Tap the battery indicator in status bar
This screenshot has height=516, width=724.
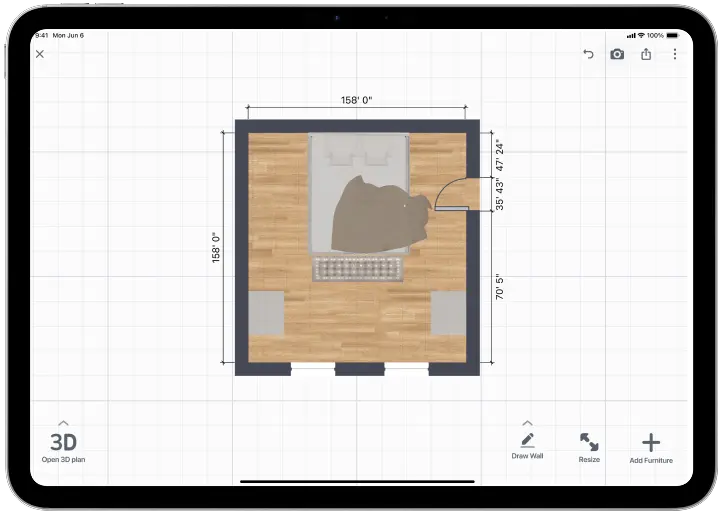click(672, 36)
